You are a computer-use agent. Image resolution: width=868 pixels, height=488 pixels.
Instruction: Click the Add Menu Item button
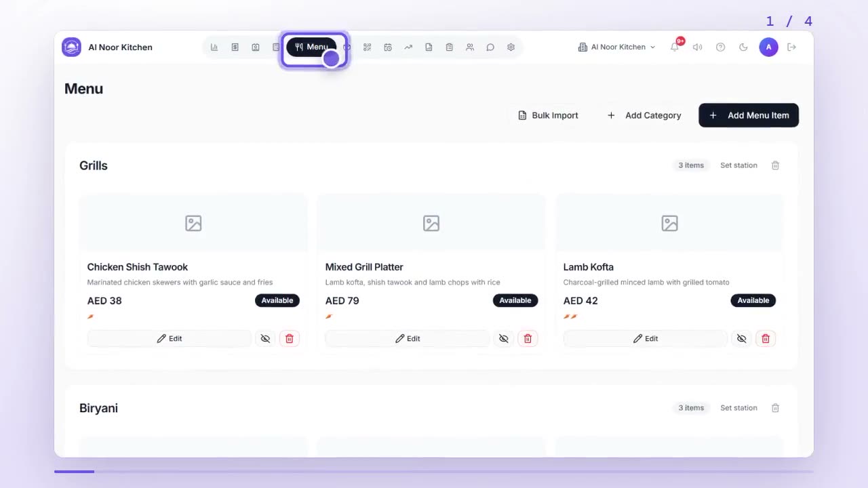point(749,115)
